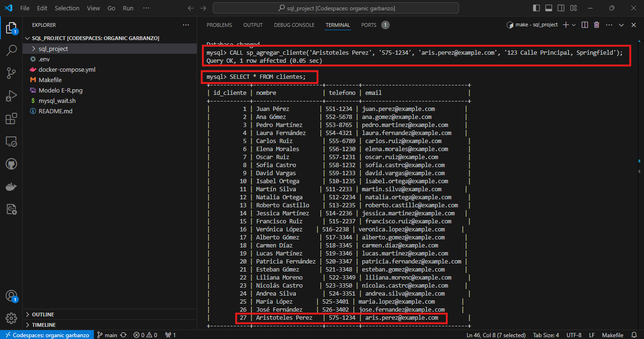This screenshot has height=339, width=644.
Task: Open the Accounts menu icon
Action: (11, 296)
